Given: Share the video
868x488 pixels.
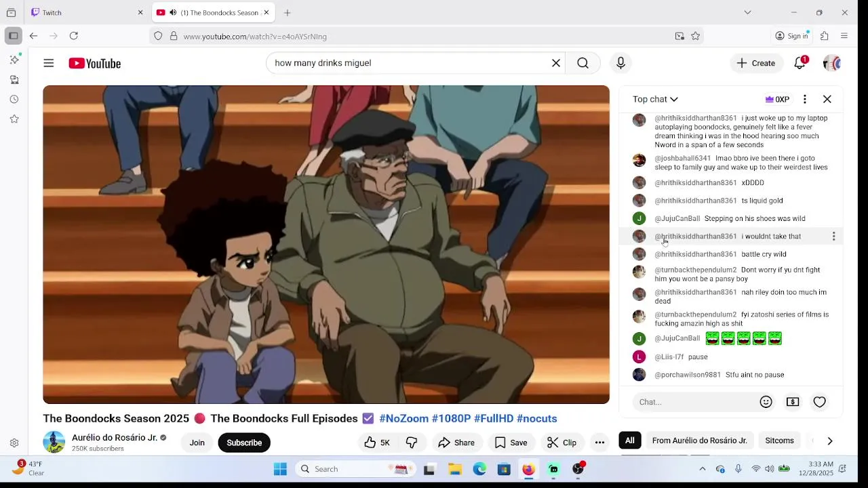Looking at the screenshot, I should point(456,443).
